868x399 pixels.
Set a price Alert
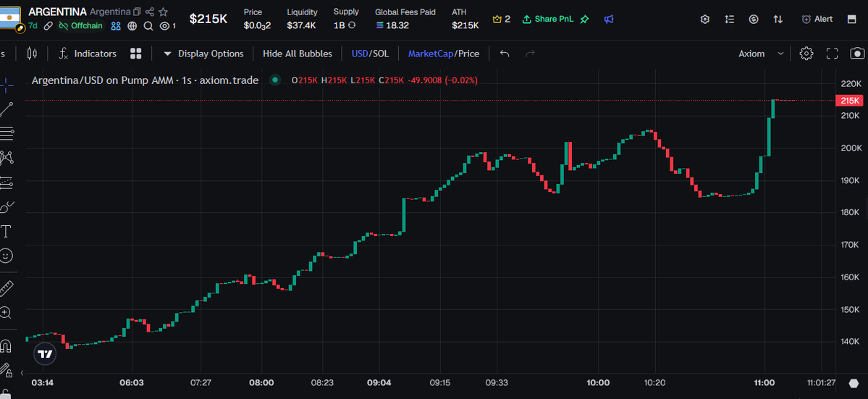click(817, 19)
